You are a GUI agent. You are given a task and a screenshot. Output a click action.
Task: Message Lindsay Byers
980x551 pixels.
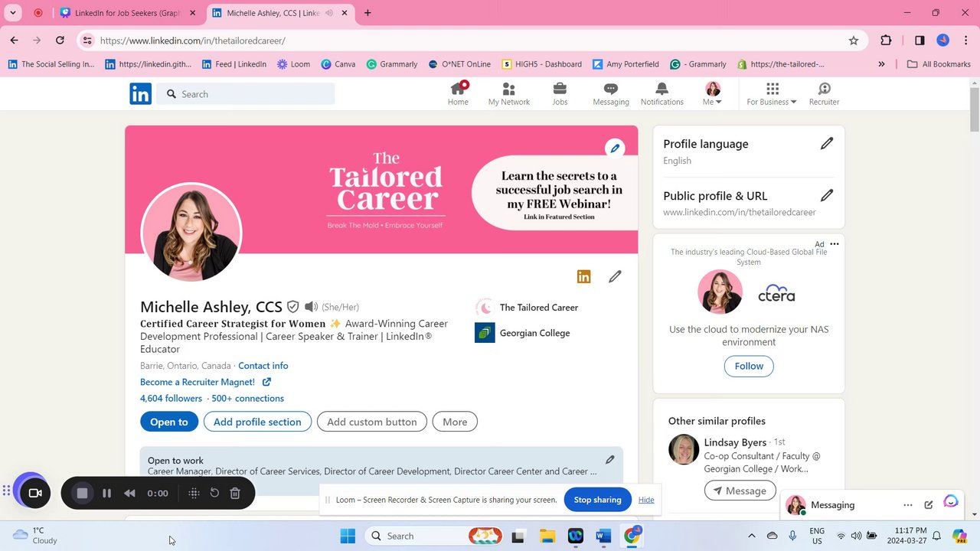coord(740,491)
